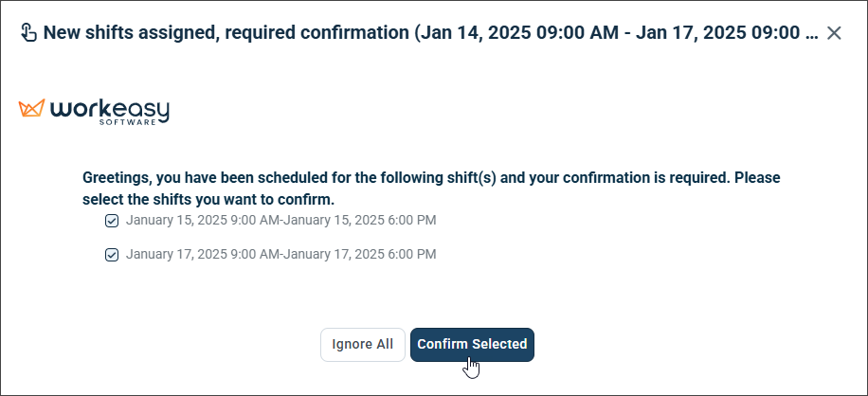The image size is (868, 396).
Task: Select the January 17, 2025 9:00 AM shift label
Action: pos(280,254)
